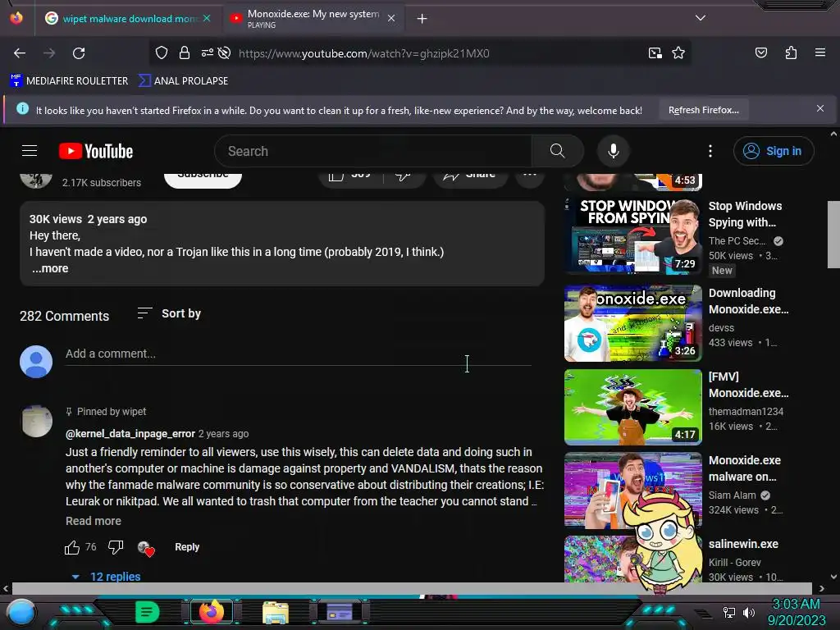Open the Firefox application hamburger menu
The height and width of the screenshot is (630, 840).
click(819, 52)
